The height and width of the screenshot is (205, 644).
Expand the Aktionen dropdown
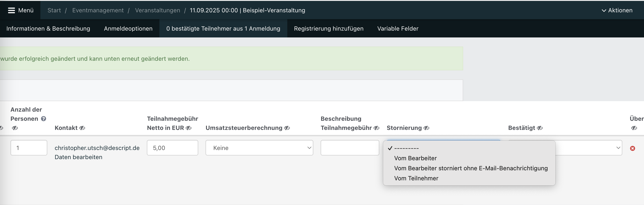click(617, 10)
